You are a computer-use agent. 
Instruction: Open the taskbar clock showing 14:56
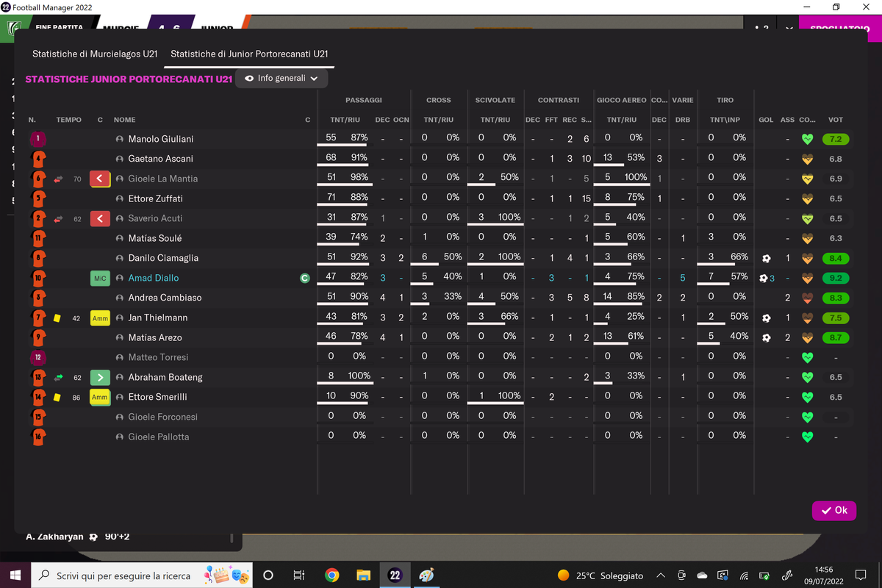824,576
